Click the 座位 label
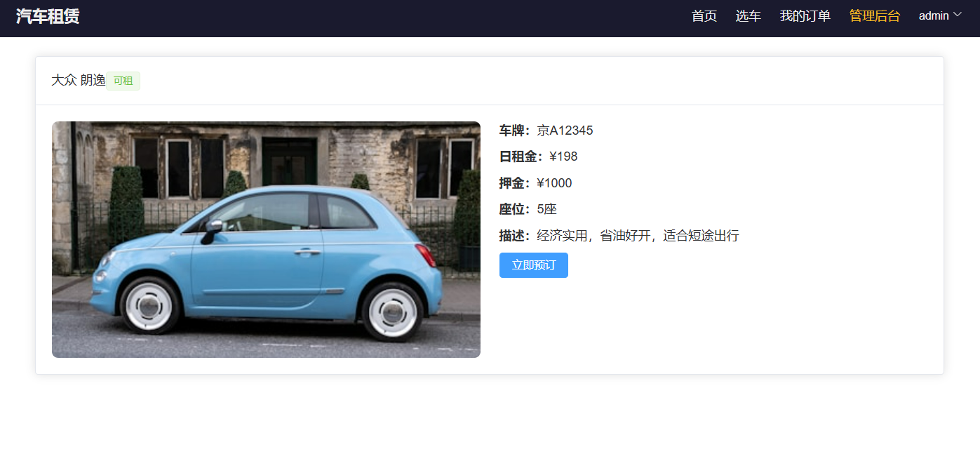The width and height of the screenshot is (980, 461). (x=515, y=209)
